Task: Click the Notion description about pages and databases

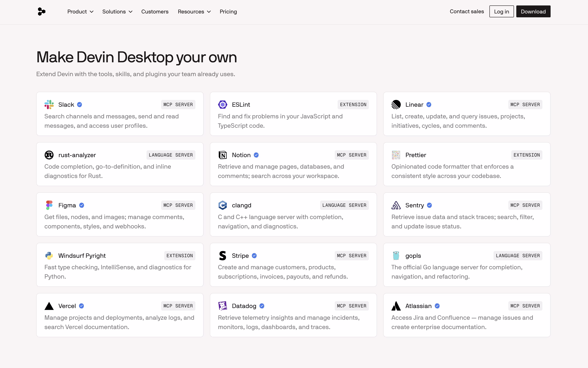Action: pos(281,171)
